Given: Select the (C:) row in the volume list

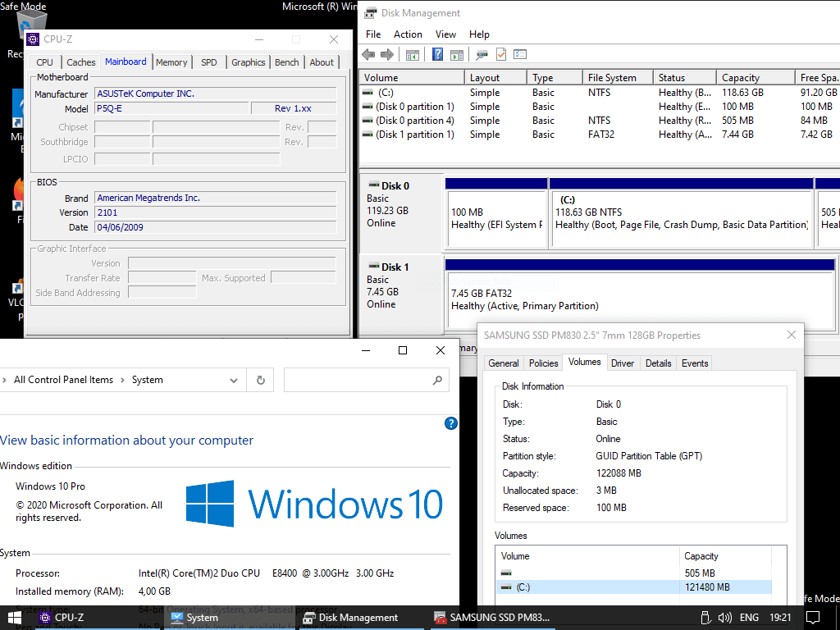Looking at the screenshot, I should [599, 93].
